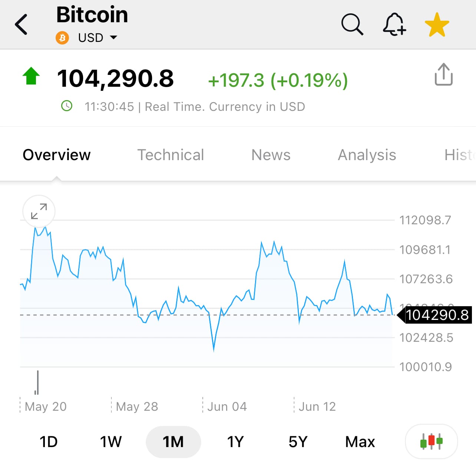
Task: Open the Analysis tab
Action: tap(367, 155)
